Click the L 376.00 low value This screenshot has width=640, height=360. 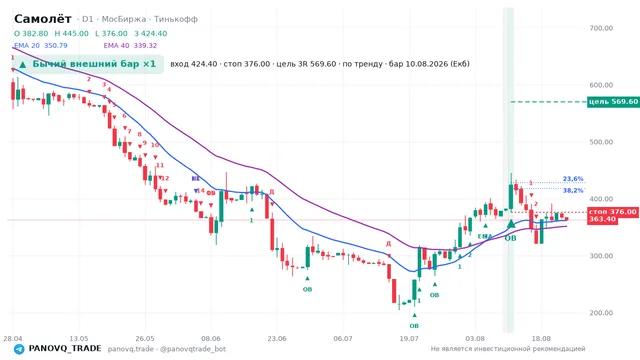point(111,33)
